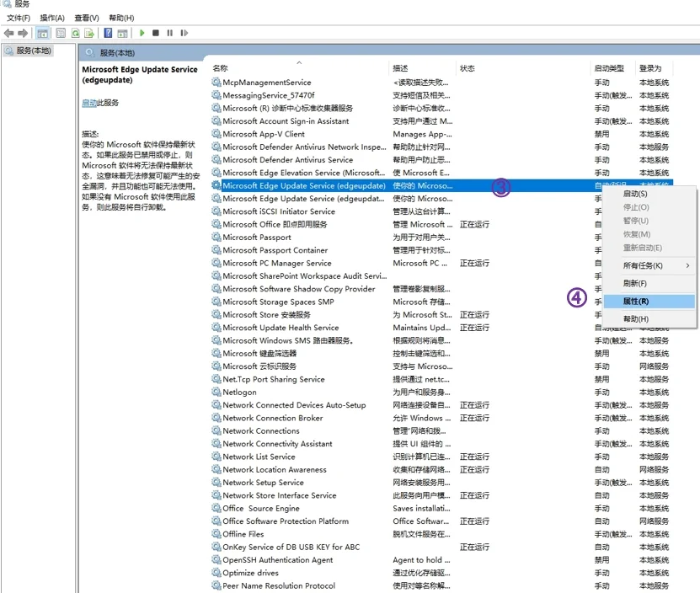Open the 帮助(H) menu in the menu bar
The width and height of the screenshot is (700, 593).
[x=121, y=18]
